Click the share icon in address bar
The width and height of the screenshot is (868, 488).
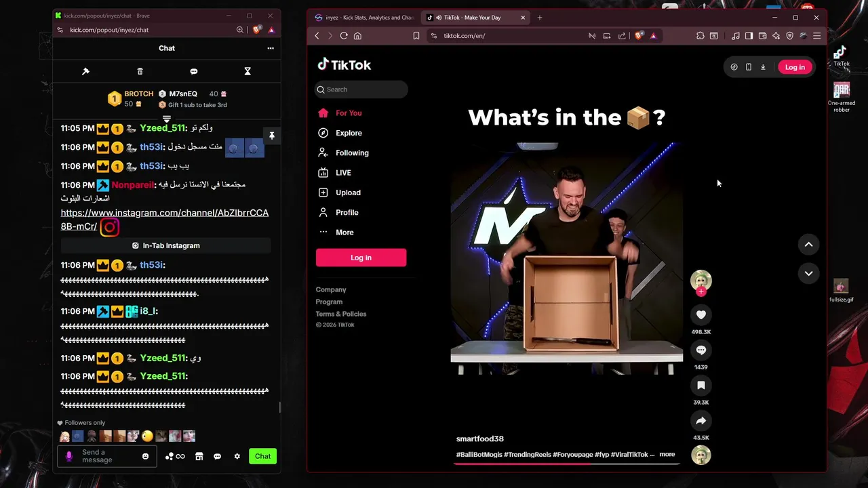(x=622, y=36)
